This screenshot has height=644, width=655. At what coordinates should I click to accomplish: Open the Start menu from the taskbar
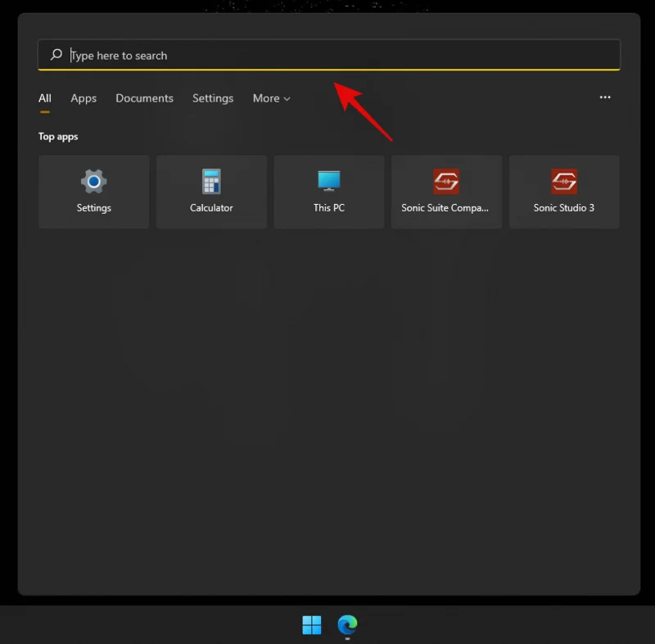(x=311, y=625)
